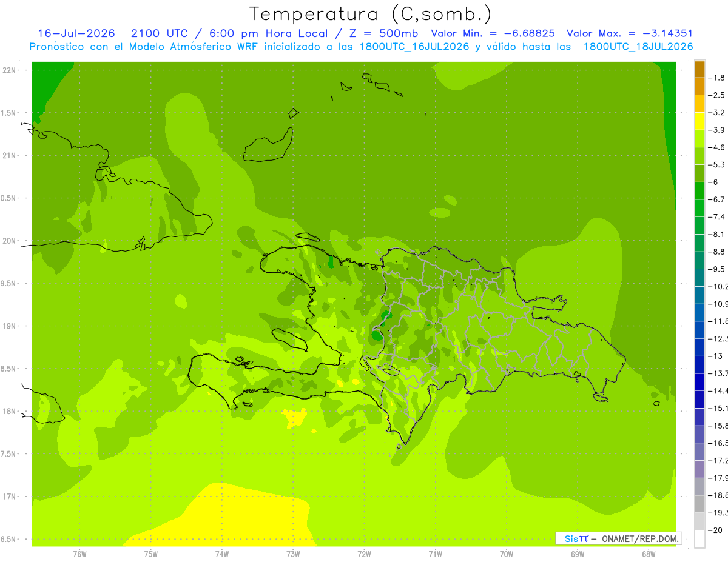Select the lime swatch between -3.9 and -4.6
The image size is (728, 562).
(x=699, y=139)
